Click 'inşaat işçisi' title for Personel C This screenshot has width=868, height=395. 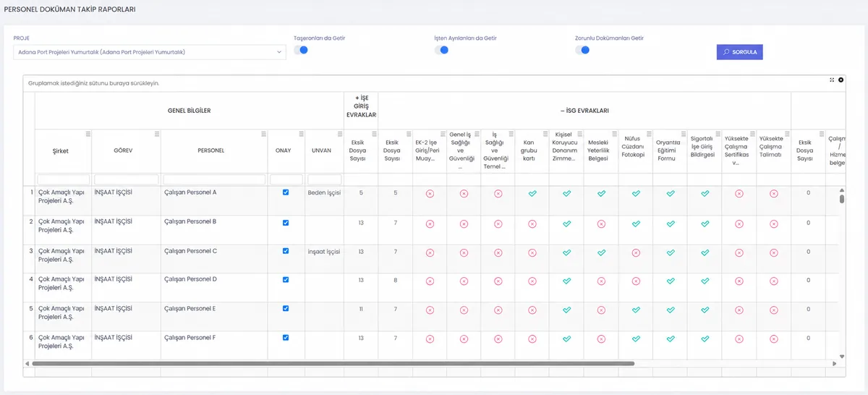323,251
